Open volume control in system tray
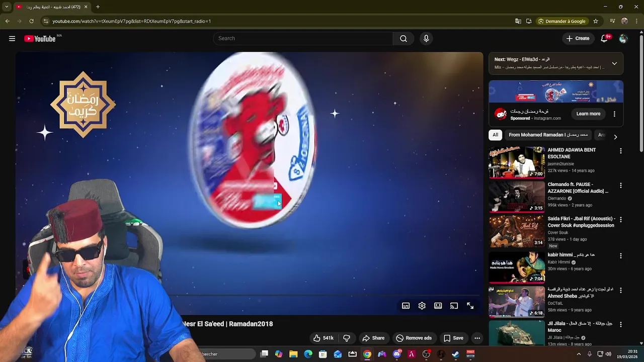The image size is (644, 362). pos(608,354)
